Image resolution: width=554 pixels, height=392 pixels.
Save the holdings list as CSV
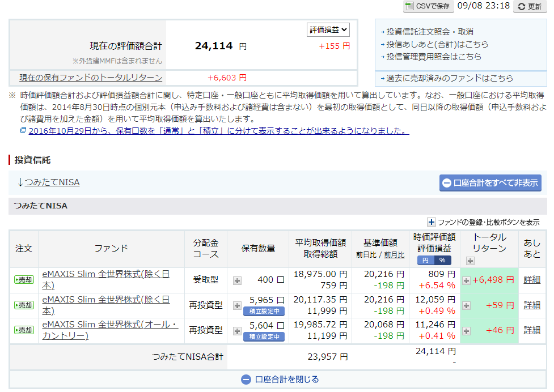429,6
